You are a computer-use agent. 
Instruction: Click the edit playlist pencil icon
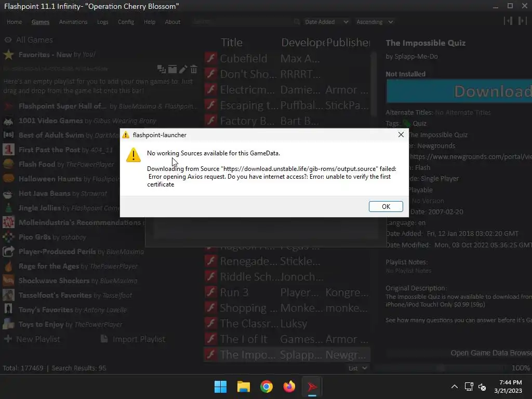(183, 70)
